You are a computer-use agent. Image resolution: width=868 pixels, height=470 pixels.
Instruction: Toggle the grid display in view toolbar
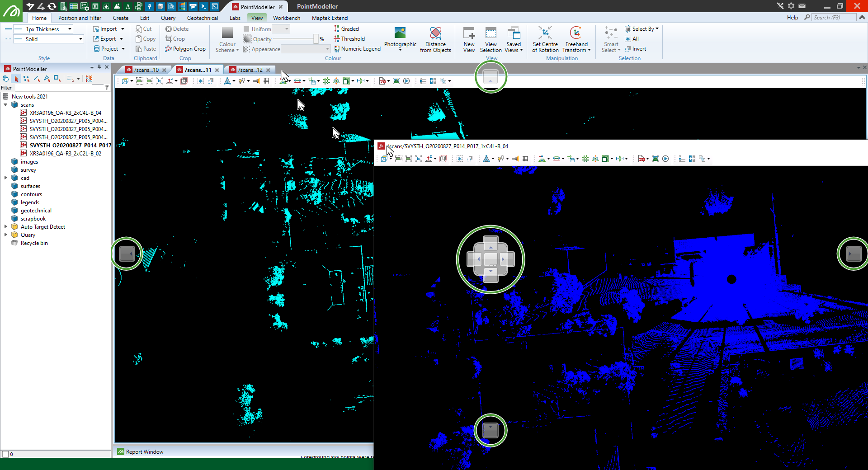266,81
